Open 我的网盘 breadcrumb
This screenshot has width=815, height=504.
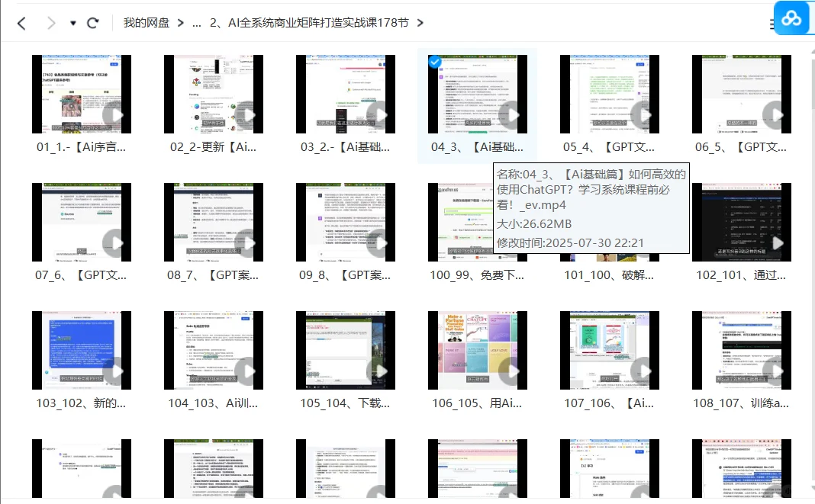[146, 23]
